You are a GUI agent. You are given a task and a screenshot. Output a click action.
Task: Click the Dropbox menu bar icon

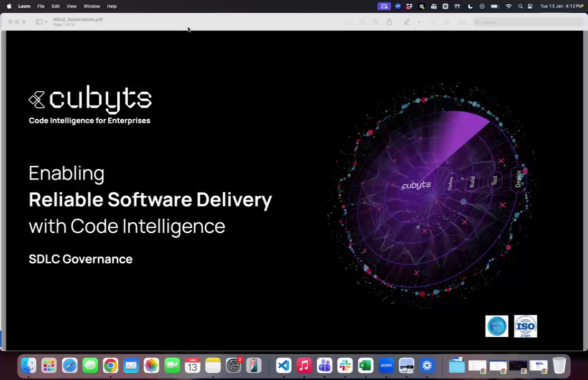[x=409, y=6]
